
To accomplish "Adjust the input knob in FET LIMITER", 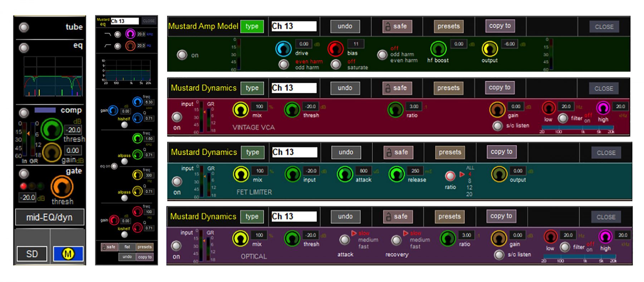I will click(293, 174).
